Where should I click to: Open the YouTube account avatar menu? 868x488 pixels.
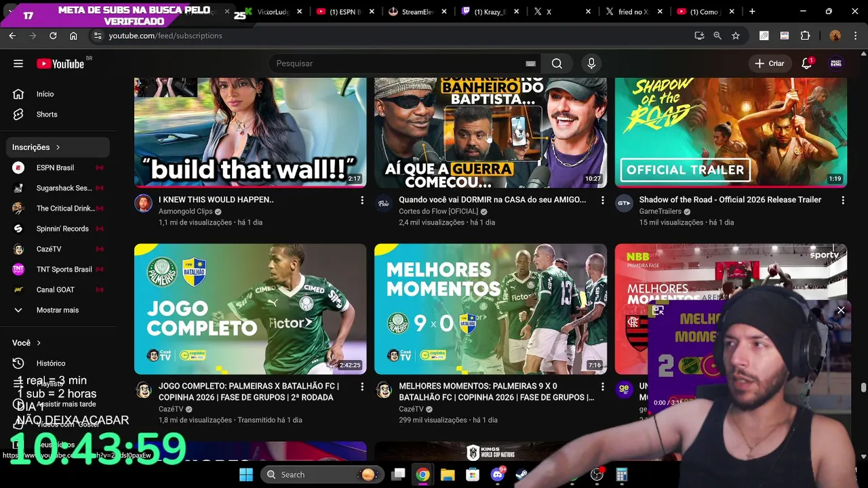point(837,64)
